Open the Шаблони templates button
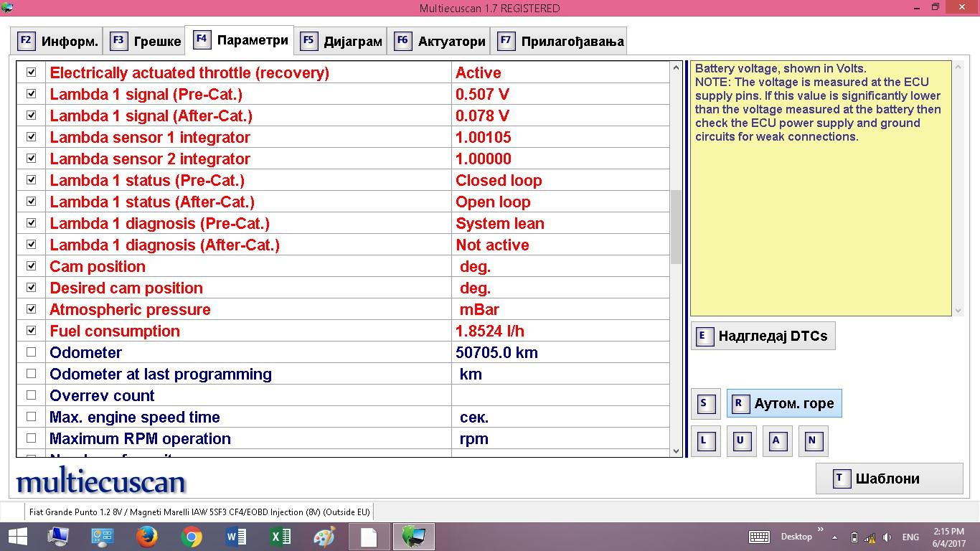Viewport: 980px width, 551px height. coord(889,479)
